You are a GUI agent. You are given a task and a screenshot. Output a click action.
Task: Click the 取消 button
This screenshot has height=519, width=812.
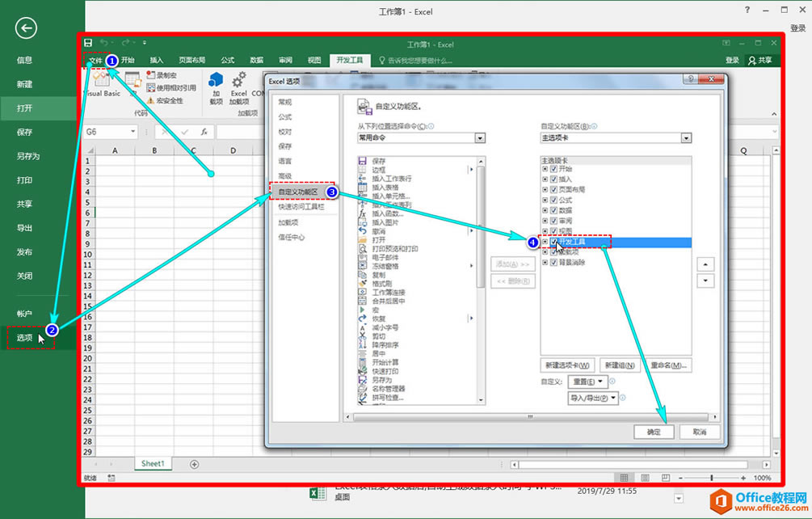pyautogui.click(x=700, y=432)
